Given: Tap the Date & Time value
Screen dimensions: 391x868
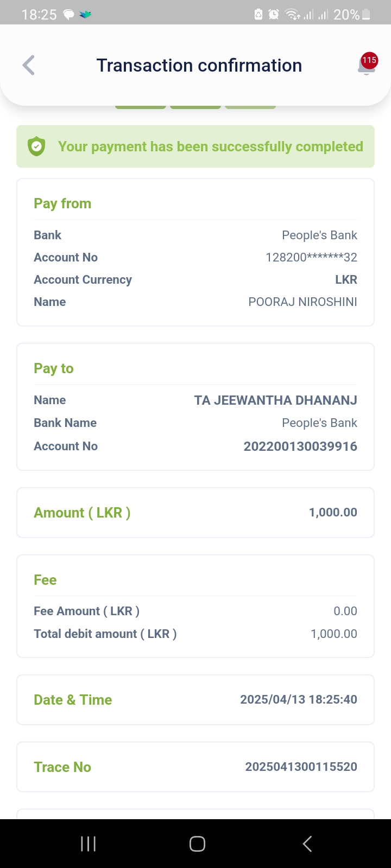Looking at the screenshot, I should (x=299, y=699).
